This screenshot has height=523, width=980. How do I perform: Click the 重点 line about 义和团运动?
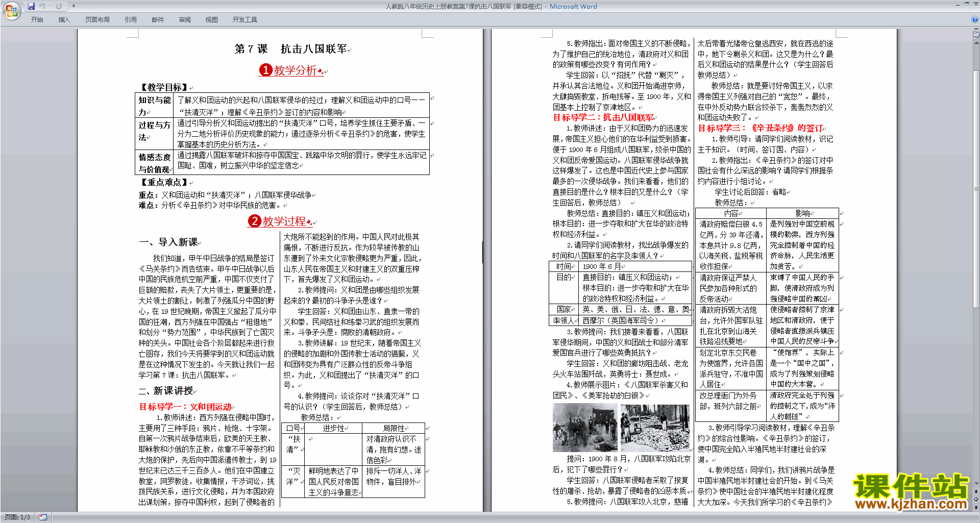click(x=226, y=195)
